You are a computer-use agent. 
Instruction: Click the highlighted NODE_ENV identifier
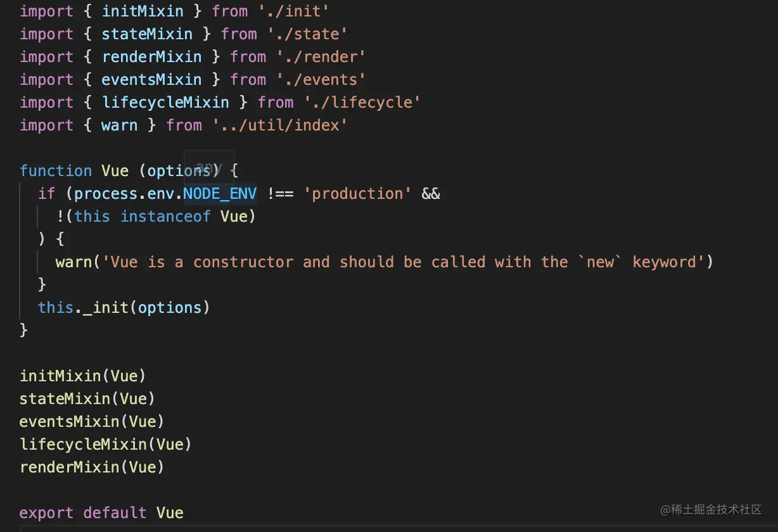coord(220,194)
